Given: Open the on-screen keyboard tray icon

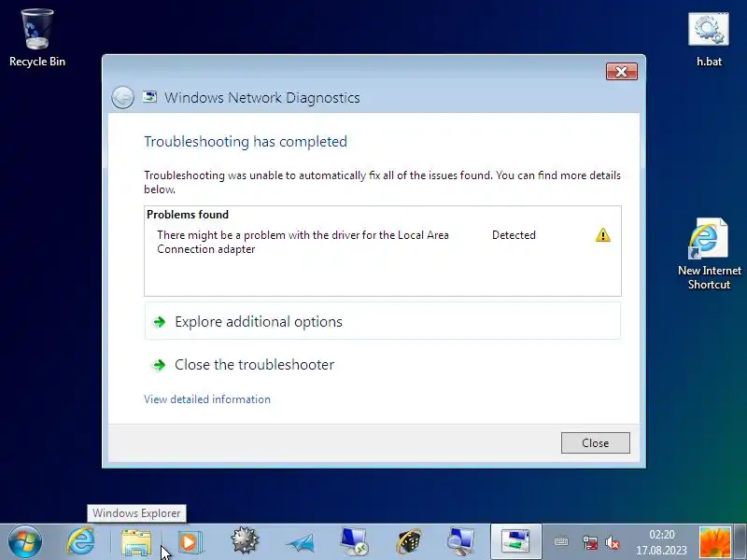Looking at the screenshot, I should click(561, 542).
